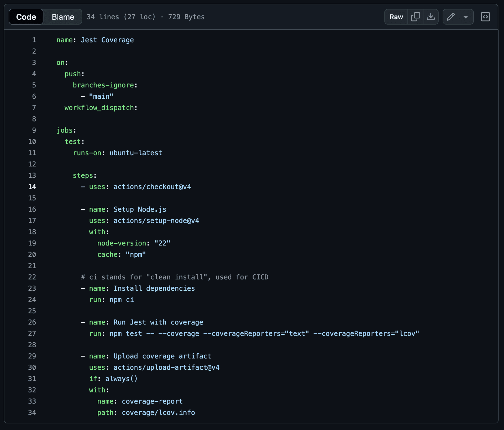Click line number 10 at 'test:'
Viewport: 504px width, 430px height.
pos(32,141)
